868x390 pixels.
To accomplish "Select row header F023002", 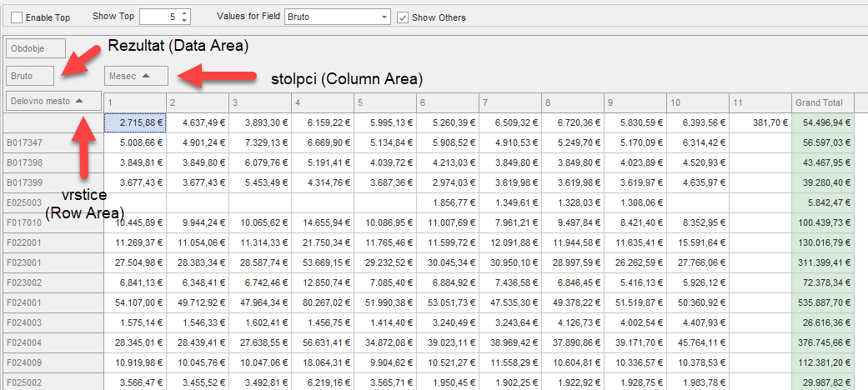I will pos(53,282).
